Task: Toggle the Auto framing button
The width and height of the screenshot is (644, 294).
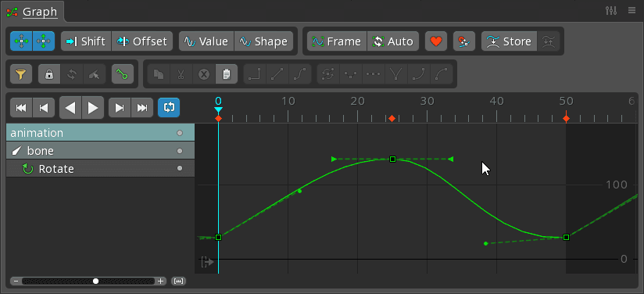Action: pyautogui.click(x=392, y=41)
